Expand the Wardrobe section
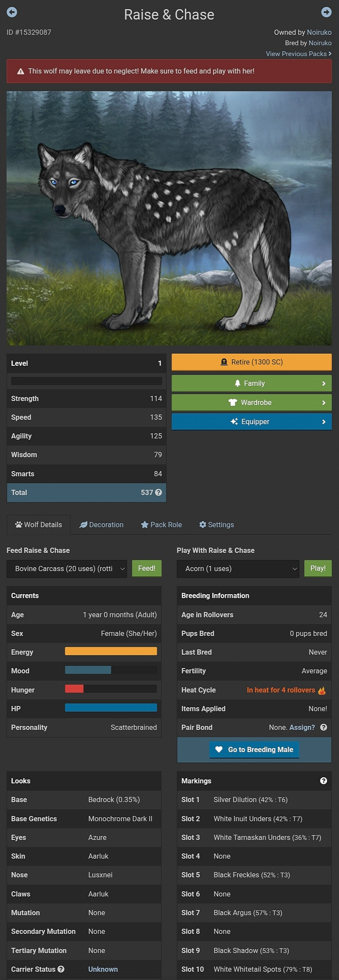 click(x=252, y=402)
